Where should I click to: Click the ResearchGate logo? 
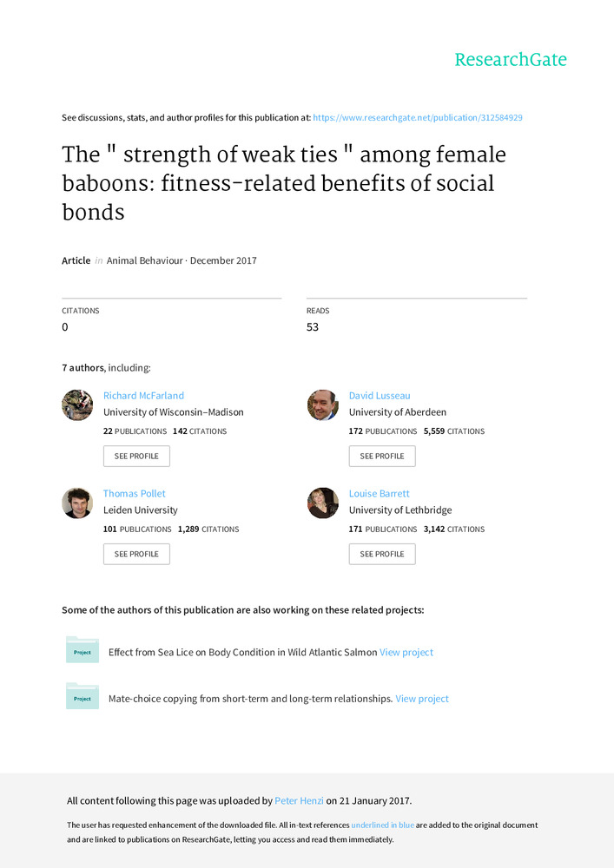click(x=510, y=60)
